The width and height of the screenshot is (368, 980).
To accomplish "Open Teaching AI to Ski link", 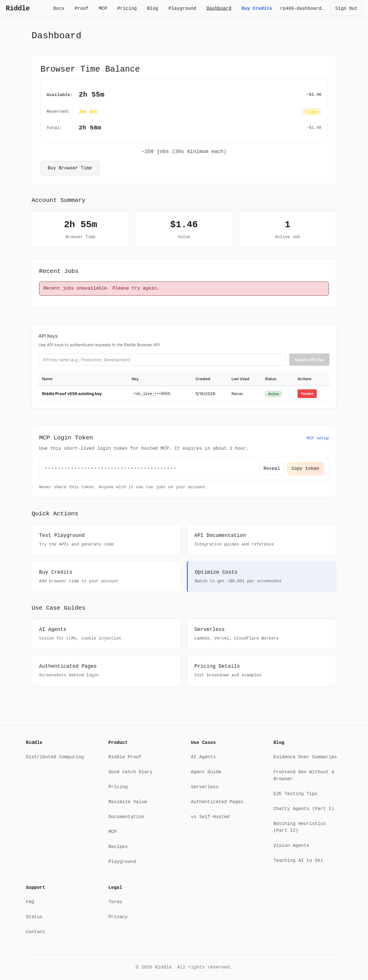I will (x=298, y=861).
